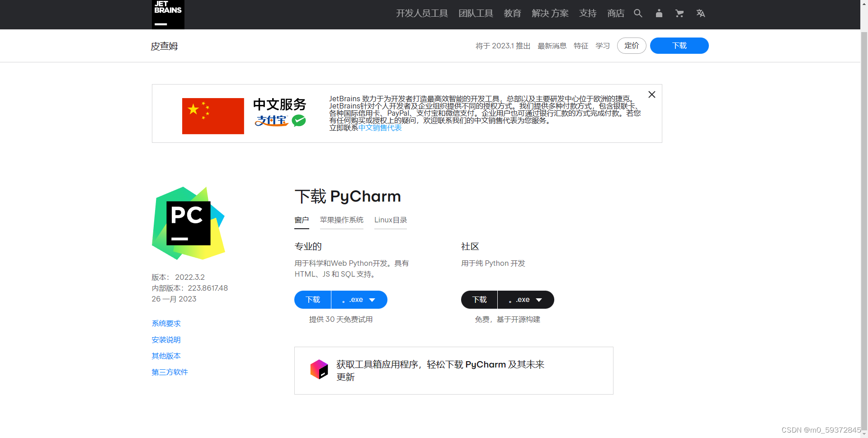Click the PyCharm PC logo image

click(x=189, y=223)
